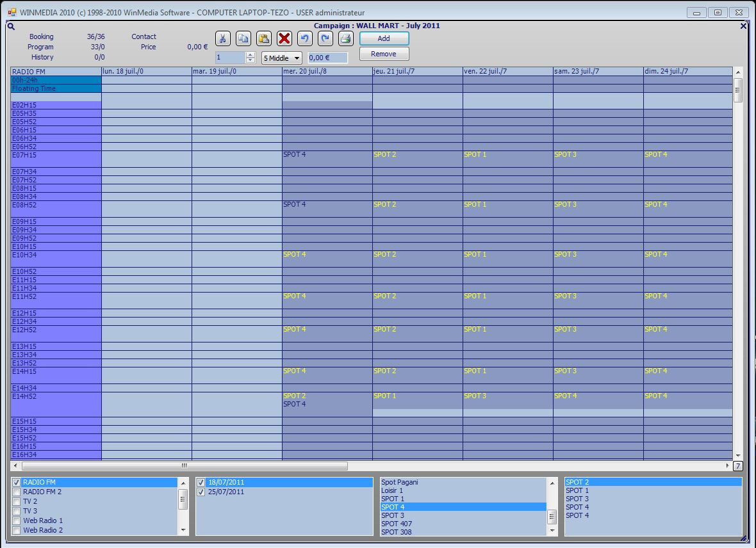Click the price field showing 0,00 €

tap(327, 58)
